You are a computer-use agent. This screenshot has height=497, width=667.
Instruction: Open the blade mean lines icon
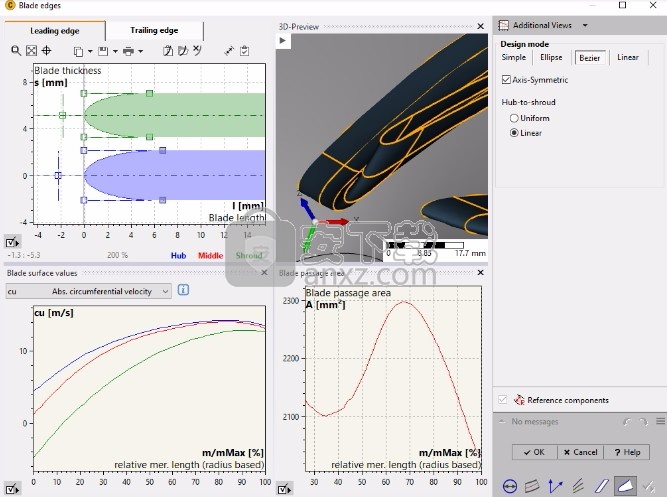tap(578, 486)
